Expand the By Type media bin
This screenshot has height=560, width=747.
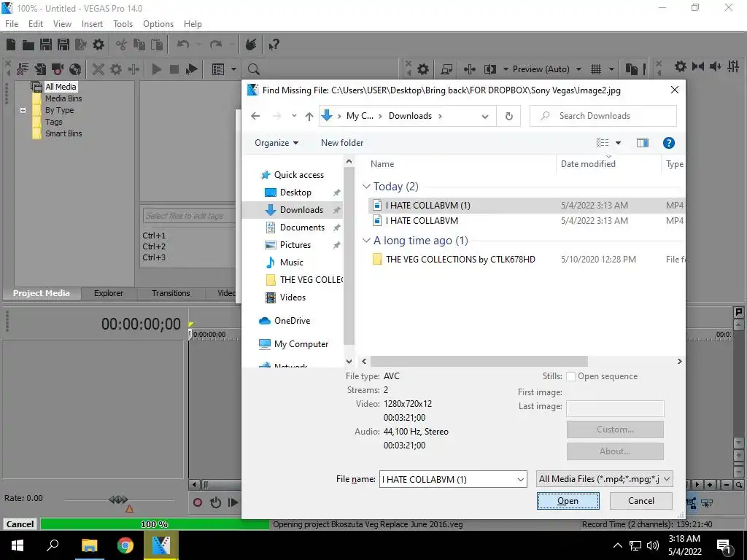point(23,110)
